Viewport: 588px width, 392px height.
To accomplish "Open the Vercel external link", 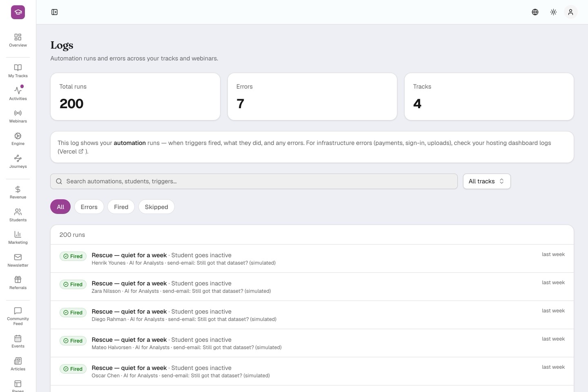I will 71,151.
